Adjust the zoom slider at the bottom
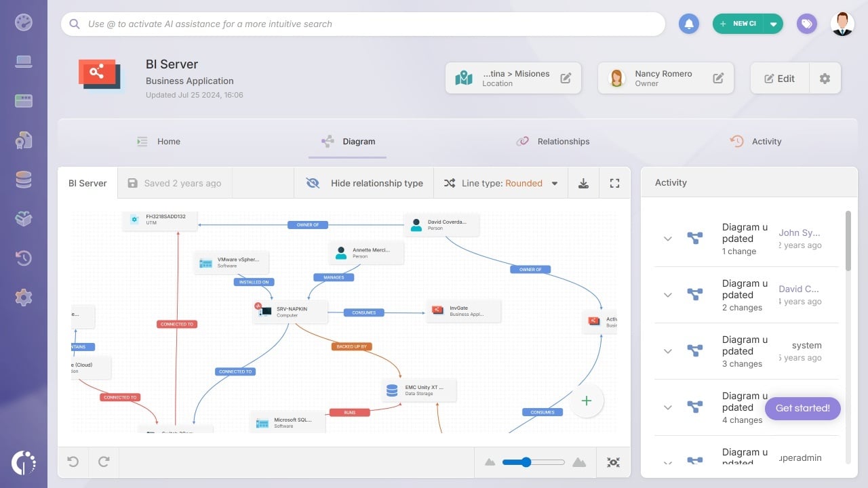 tap(526, 462)
